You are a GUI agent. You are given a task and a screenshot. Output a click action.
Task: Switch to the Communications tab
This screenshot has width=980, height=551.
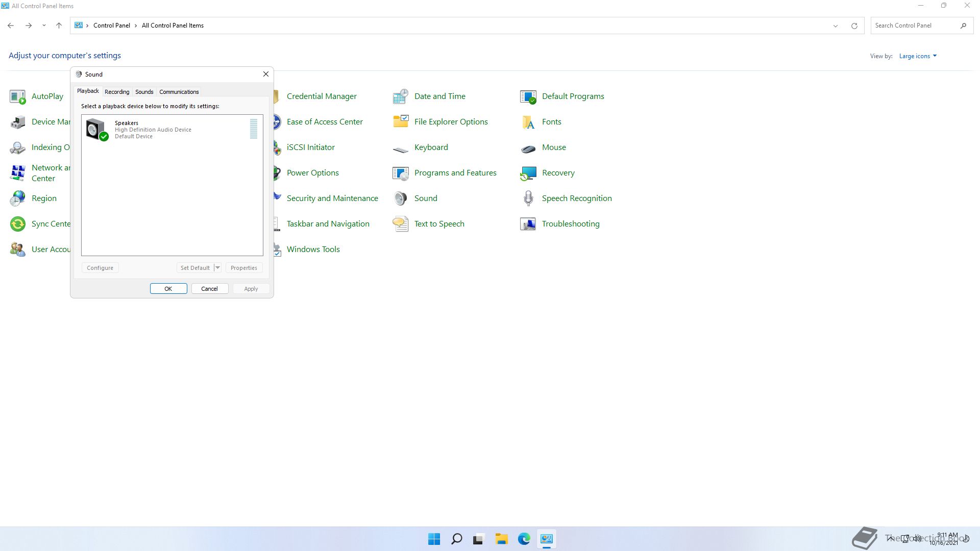[179, 92]
